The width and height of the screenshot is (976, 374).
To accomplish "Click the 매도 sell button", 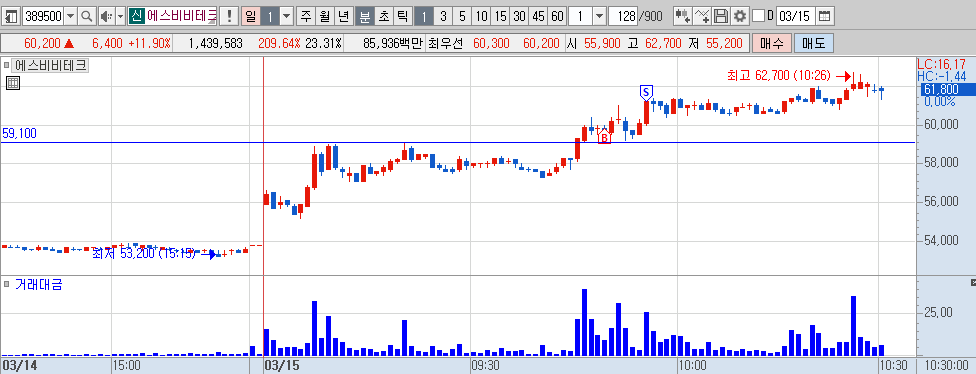I will click(814, 44).
